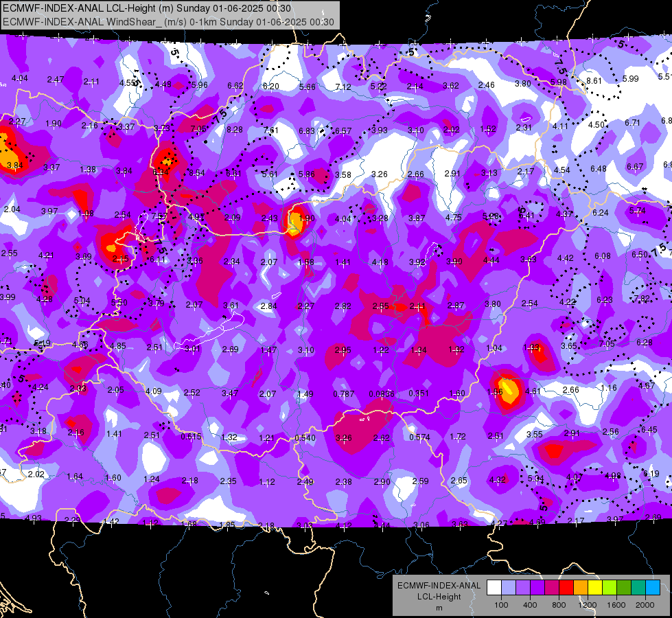672x618 pixels.
Task: Click the teal legend swatch
Action: click(x=638, y=588)
